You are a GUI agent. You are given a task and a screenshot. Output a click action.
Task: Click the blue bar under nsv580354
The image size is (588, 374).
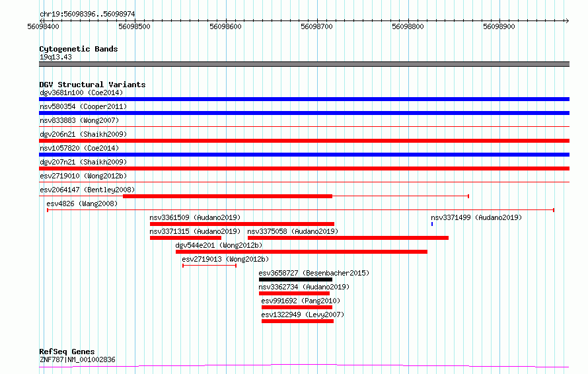304,113
